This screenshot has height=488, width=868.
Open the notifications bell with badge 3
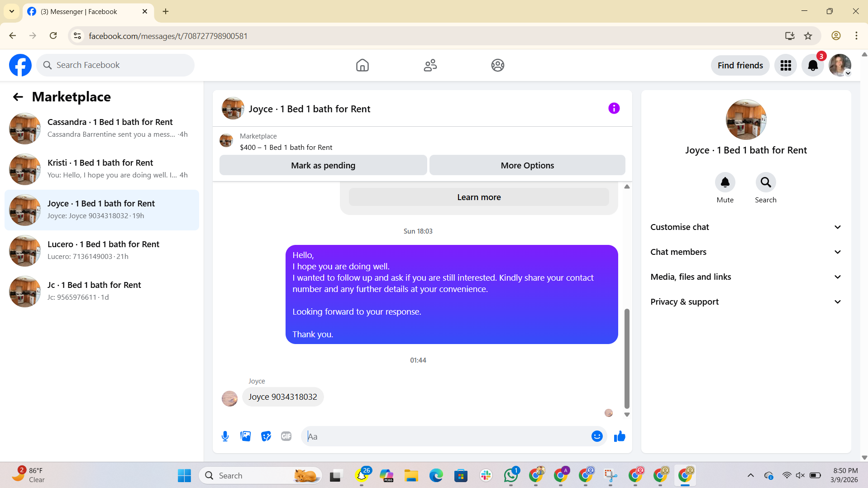coord(813,66)
